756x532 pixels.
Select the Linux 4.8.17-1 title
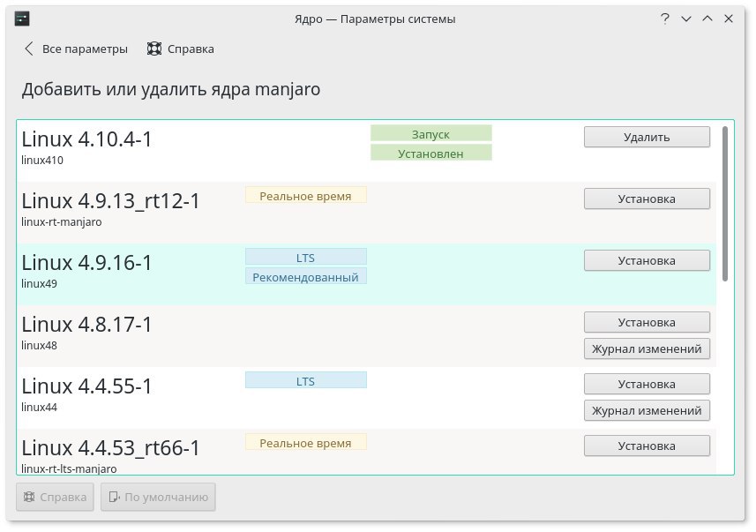(x=86, y=325)
